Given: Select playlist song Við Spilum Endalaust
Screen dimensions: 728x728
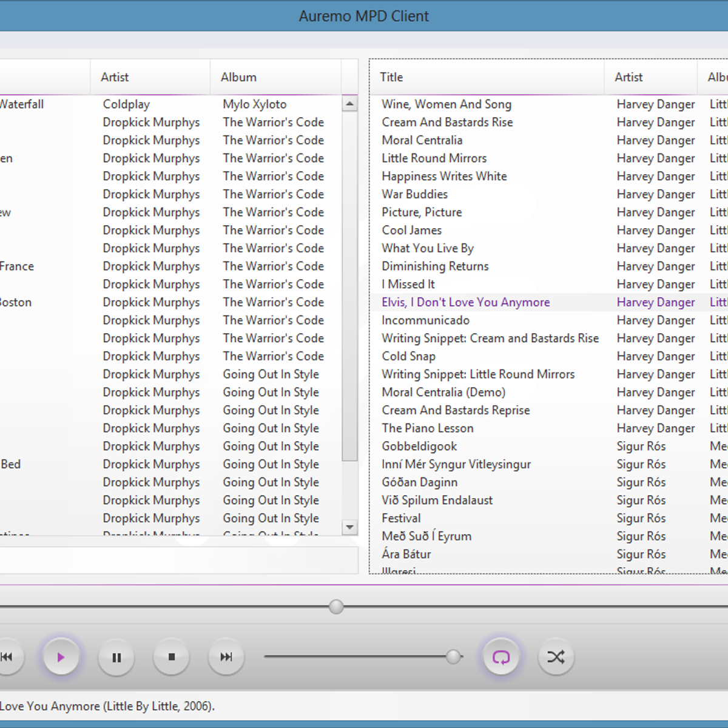Looking at the screenshot, I should [x=549, y=500].
